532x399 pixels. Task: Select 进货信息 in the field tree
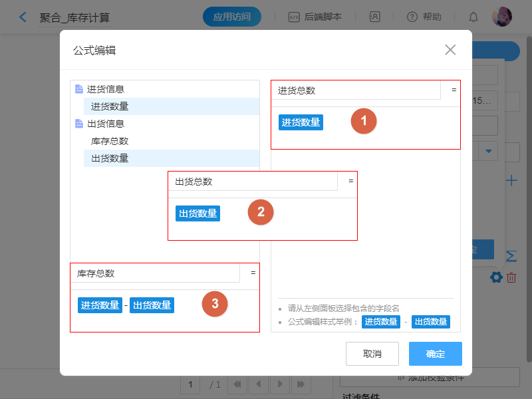pyautogui.click(x=105, y=89)
